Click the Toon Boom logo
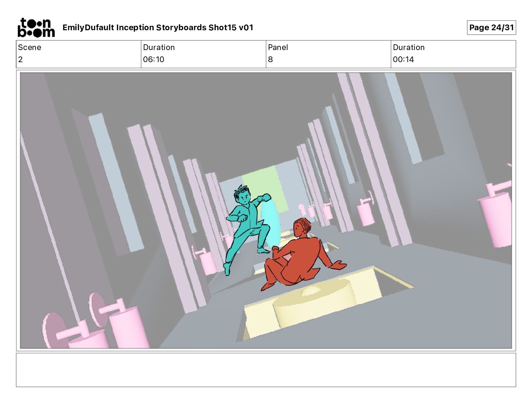Screen dimensions: 532x411 [x=36, y=28]
